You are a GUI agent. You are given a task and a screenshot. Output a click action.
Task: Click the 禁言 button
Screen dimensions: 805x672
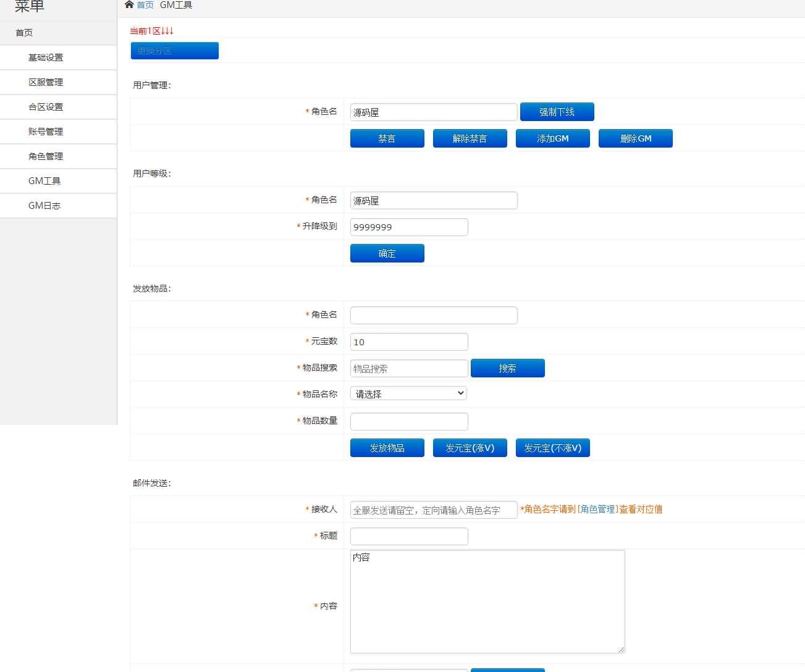[x=387, y=138]
